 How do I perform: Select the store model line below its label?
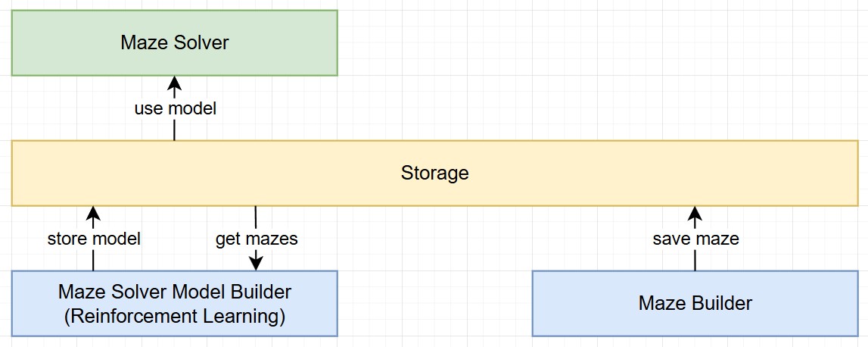94,260
